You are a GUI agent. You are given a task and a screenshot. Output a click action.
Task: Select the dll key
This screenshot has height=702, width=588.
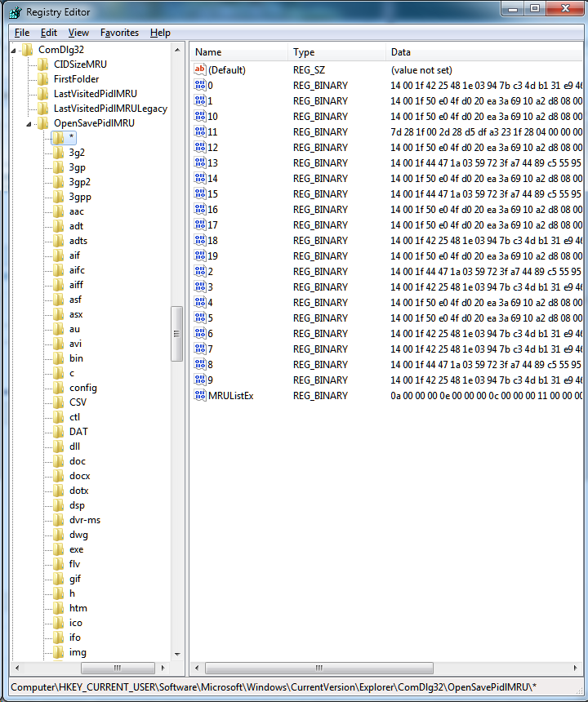click(74, 447)
